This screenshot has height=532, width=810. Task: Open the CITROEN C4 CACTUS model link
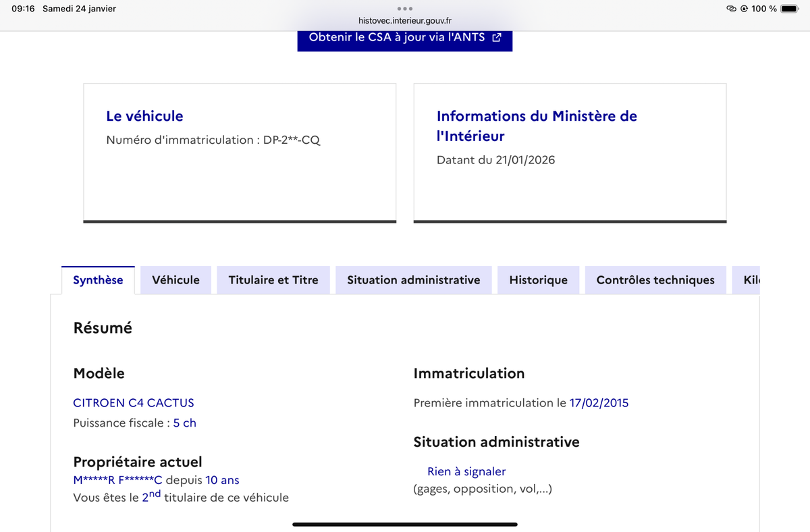click(133, 402)
